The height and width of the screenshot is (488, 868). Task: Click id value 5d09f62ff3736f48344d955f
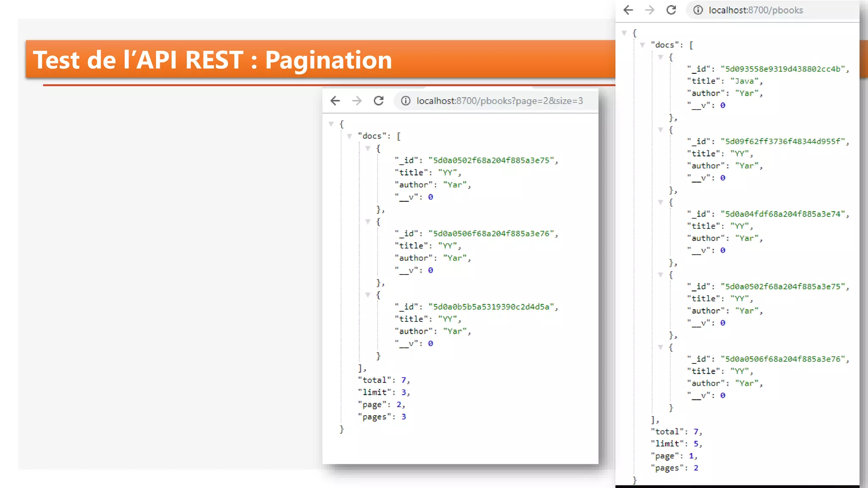(x=783, y=142)
